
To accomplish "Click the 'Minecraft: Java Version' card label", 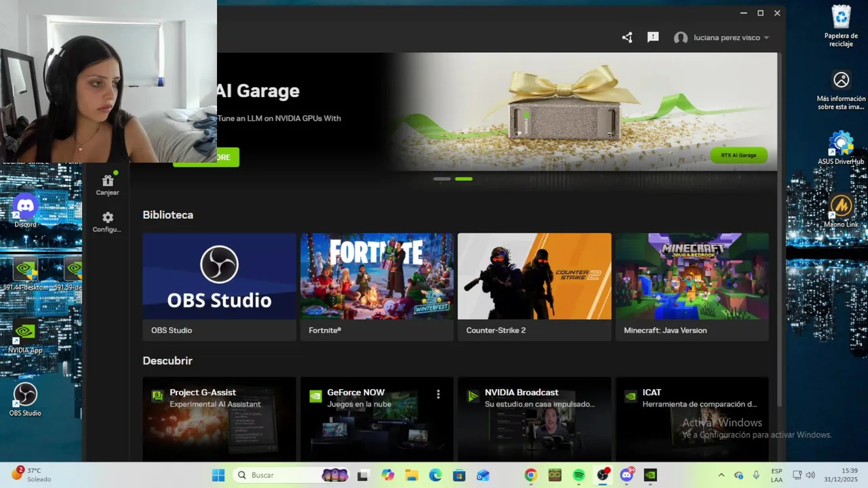I will pyautogui.click(x=665, y=330).
